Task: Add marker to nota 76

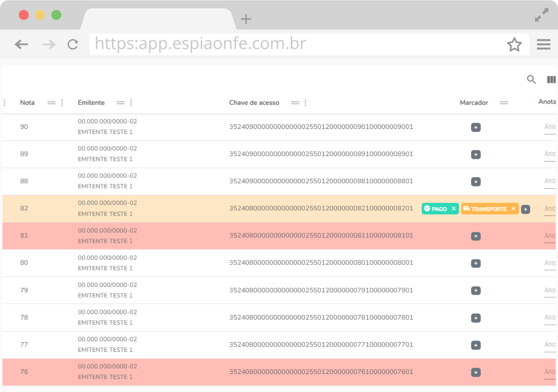Action: click(476, 372)
